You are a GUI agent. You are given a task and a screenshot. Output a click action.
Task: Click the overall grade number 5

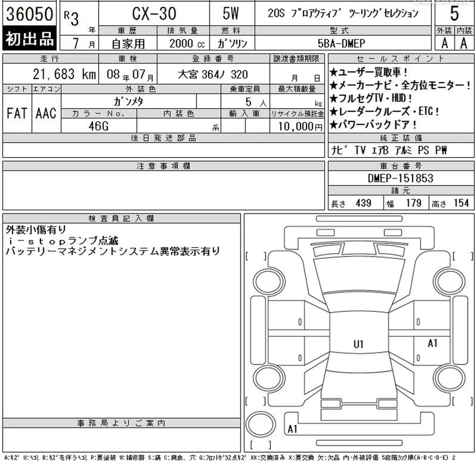454,13
